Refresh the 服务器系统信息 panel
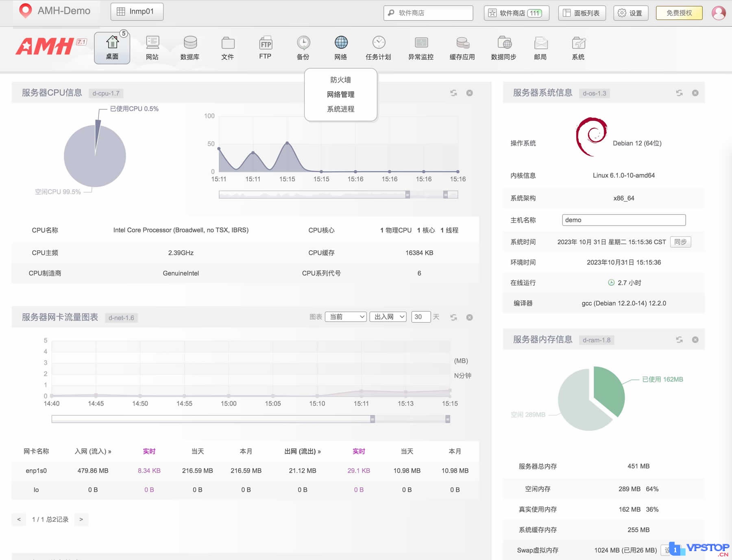 (x=679, y=93)
